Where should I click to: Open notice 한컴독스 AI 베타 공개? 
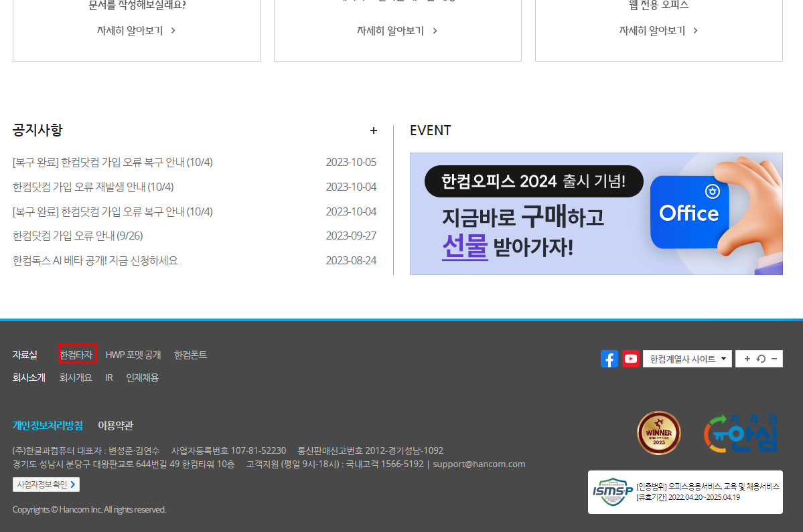(x=95, y=260)
